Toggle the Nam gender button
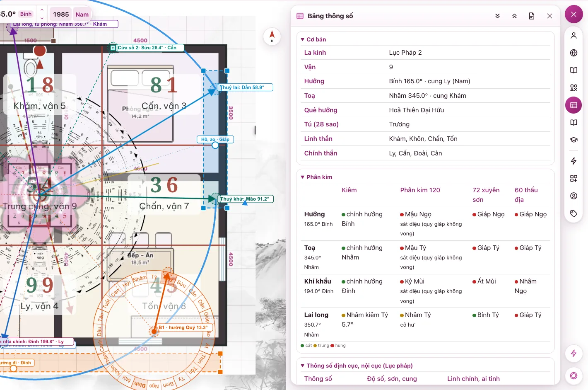Screen dimensions: 588x390 point(82,15)
